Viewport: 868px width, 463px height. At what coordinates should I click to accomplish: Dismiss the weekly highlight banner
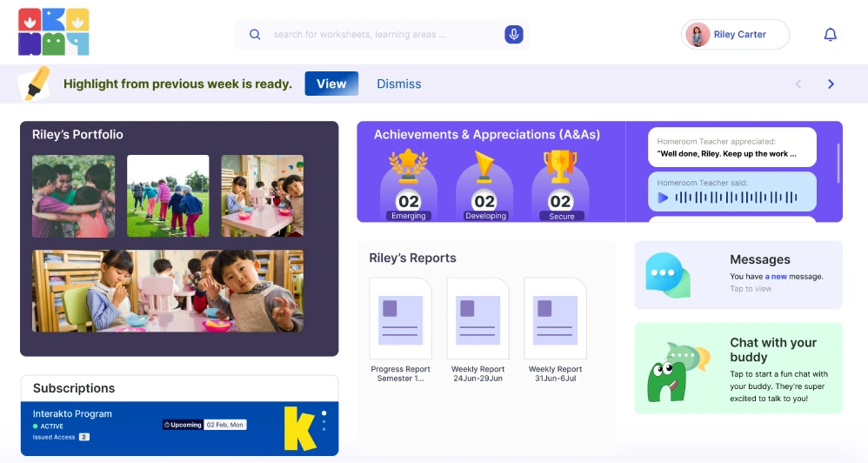[398, 84]
